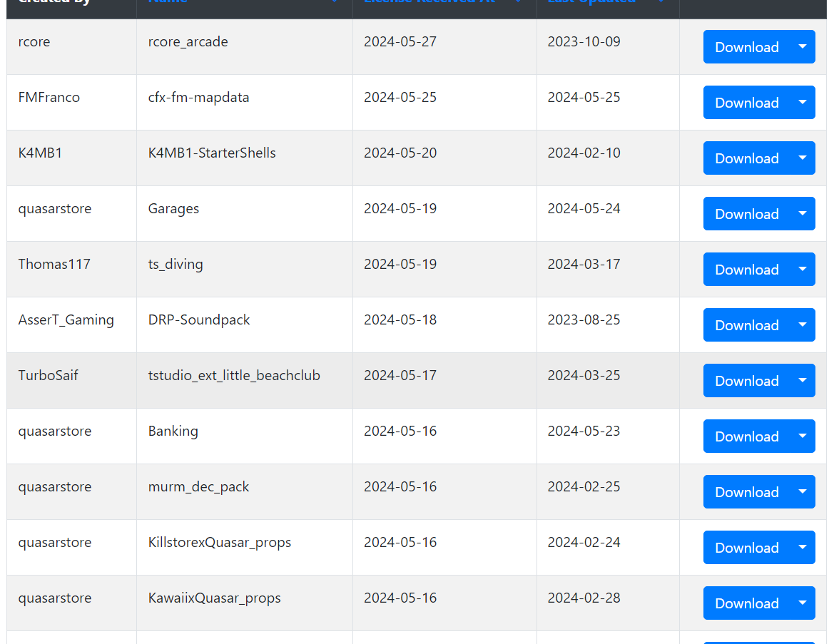Select the KawaiixQuasar_props name
Screen dimensions: 829x644
click(214, 598)
